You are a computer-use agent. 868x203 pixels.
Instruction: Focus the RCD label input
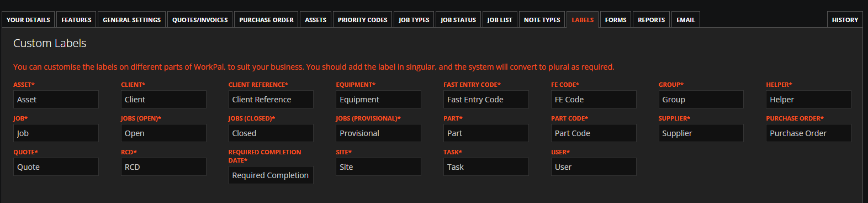163,167
